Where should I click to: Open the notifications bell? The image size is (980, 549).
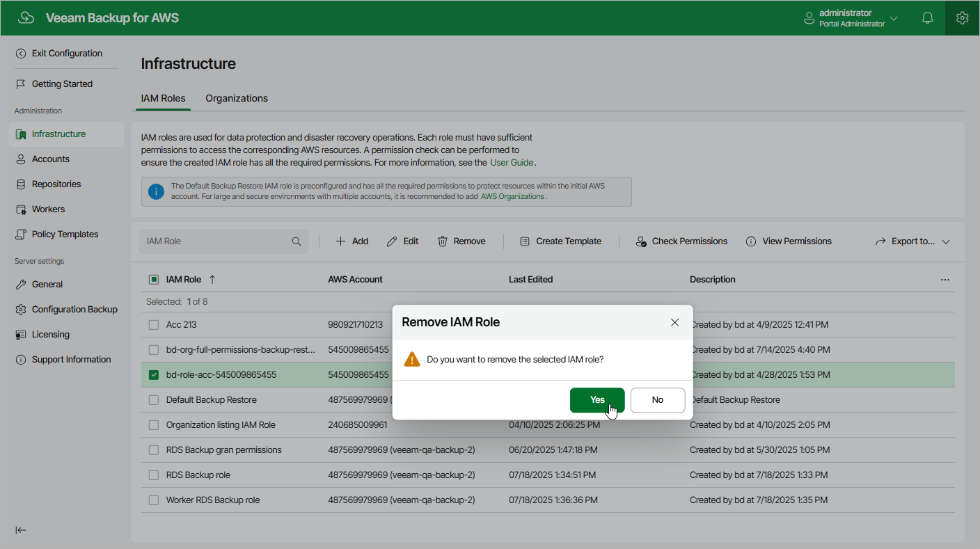click(x=927, y=18)
